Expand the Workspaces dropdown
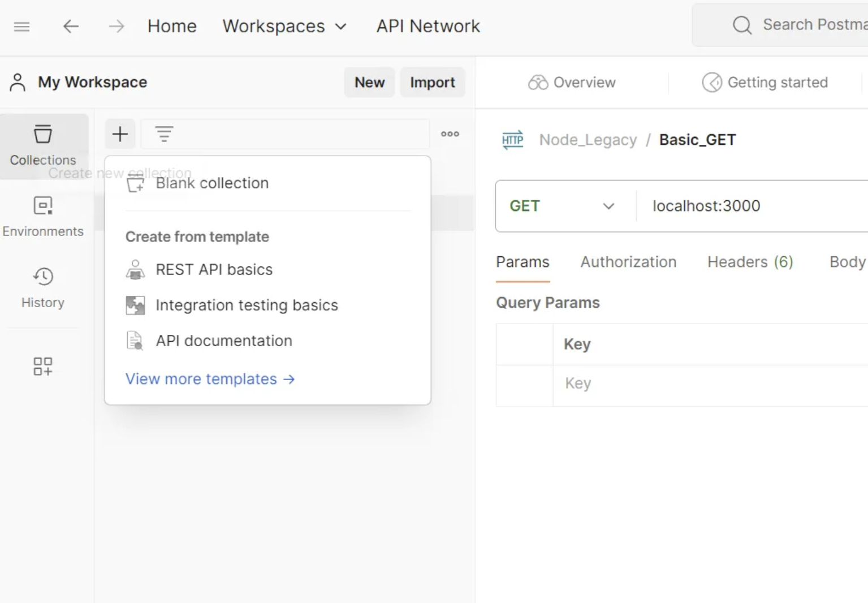Viewport: 868px width, 603px height. [284, 26]
